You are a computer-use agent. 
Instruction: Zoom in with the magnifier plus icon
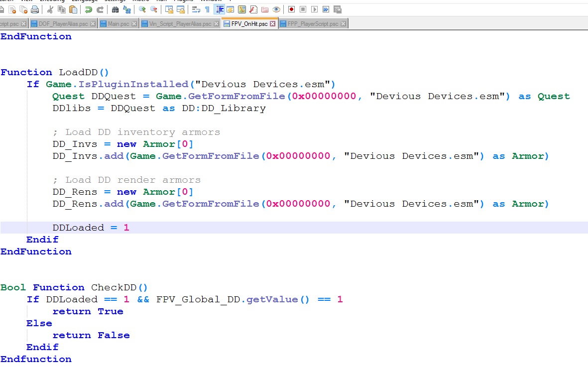(x=142, y=10)
